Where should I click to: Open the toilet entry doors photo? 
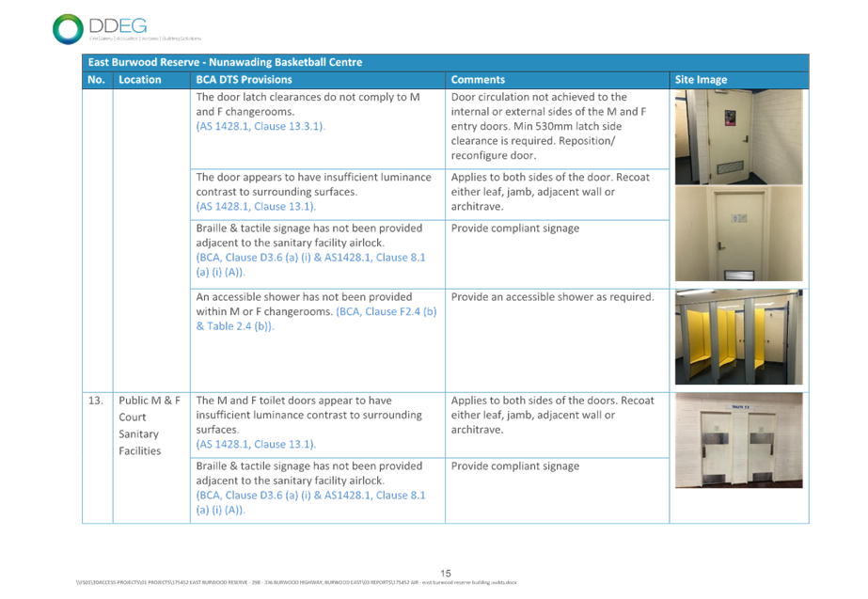coord(738,441)
